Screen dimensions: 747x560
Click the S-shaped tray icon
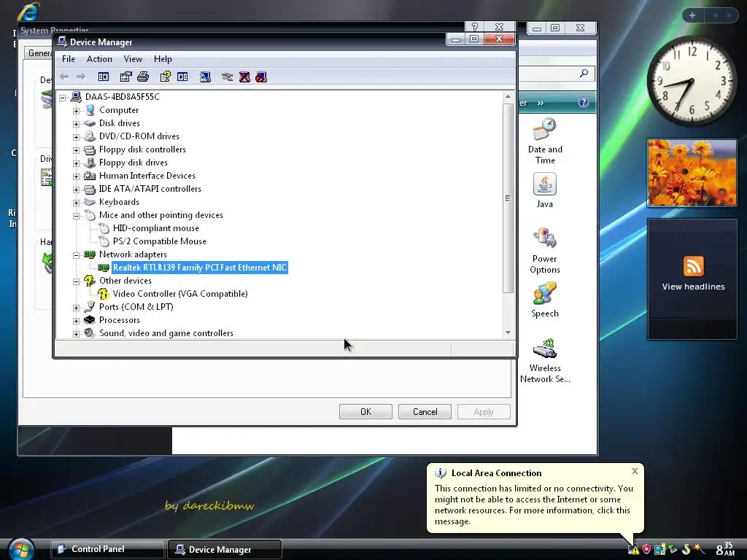[x=686, y=550]
